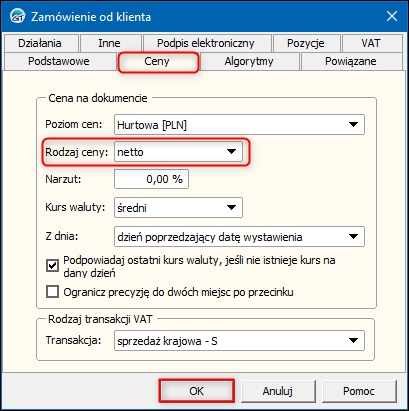Go to the Pozycje tab
This screenshot has height=411, width=409.
point(306,43)
